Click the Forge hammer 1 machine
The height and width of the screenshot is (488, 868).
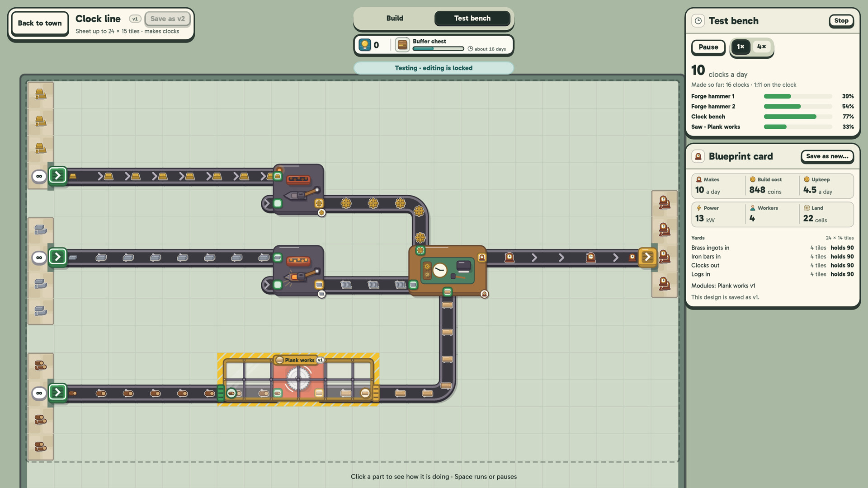(298, 189)
